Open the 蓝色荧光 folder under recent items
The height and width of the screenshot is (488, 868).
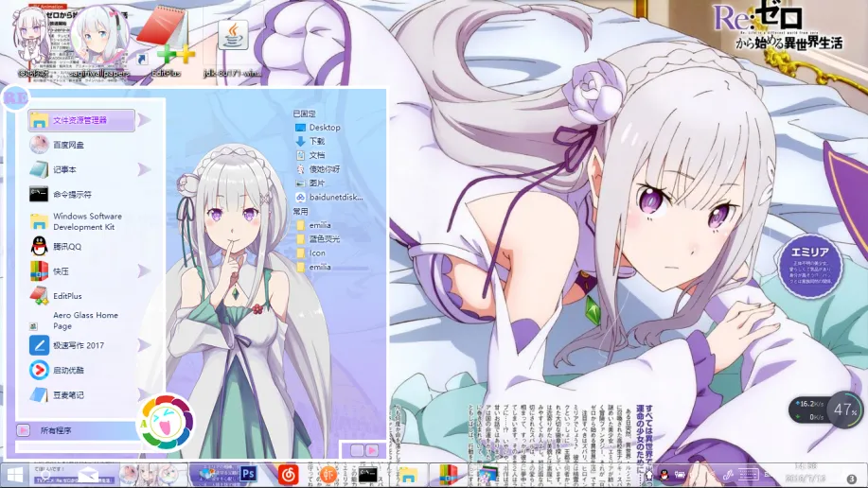pos(324,239)
